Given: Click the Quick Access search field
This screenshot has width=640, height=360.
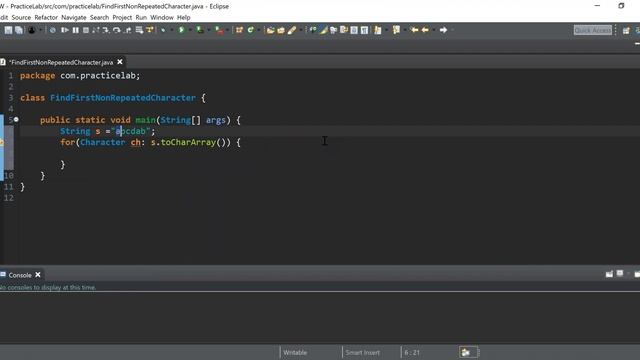Looking at the screenshot, I should [593, 30].
